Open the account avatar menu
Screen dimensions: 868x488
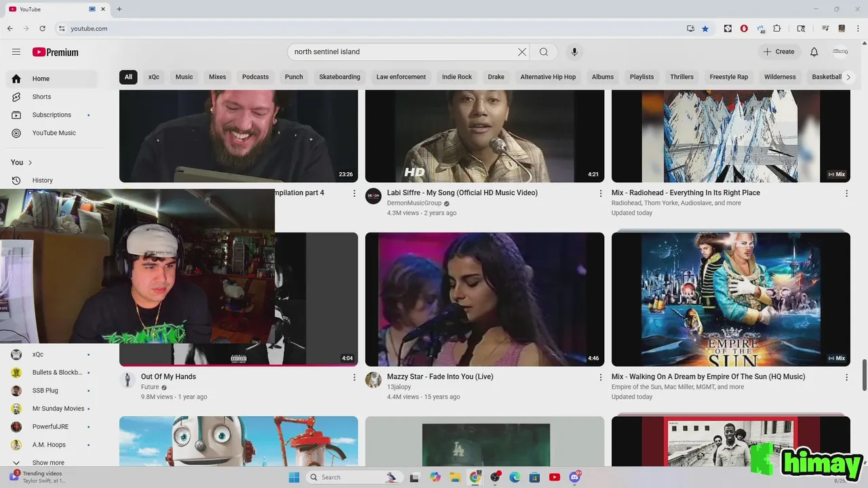(x=840, y=52)
